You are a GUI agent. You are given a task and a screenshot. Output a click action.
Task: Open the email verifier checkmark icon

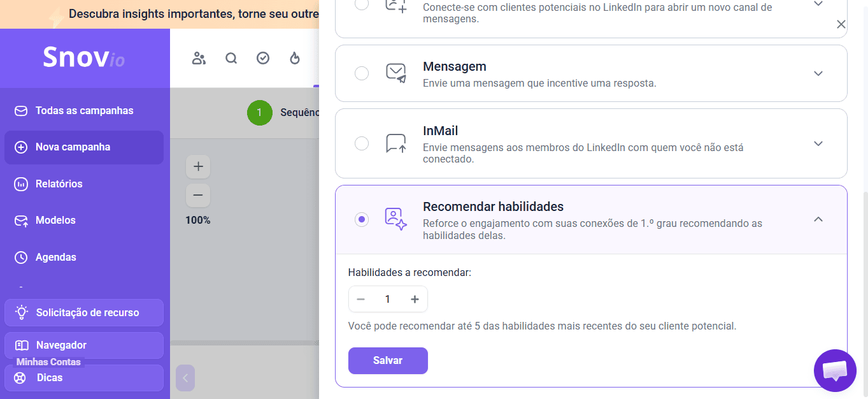263,58
